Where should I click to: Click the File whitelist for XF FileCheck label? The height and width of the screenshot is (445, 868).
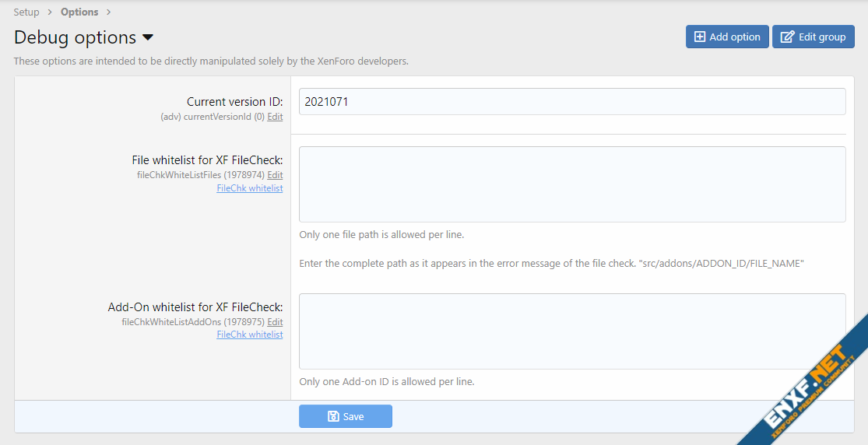point(207,160)
